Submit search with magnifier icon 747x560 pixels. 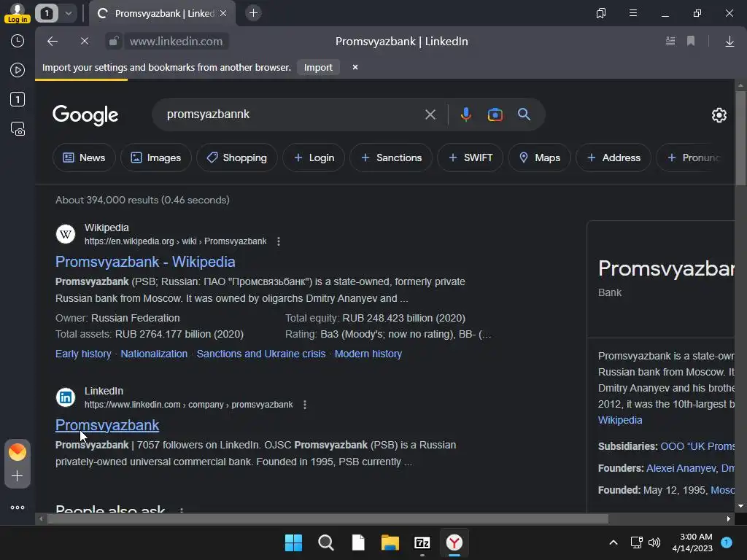[x=524, y=114]
